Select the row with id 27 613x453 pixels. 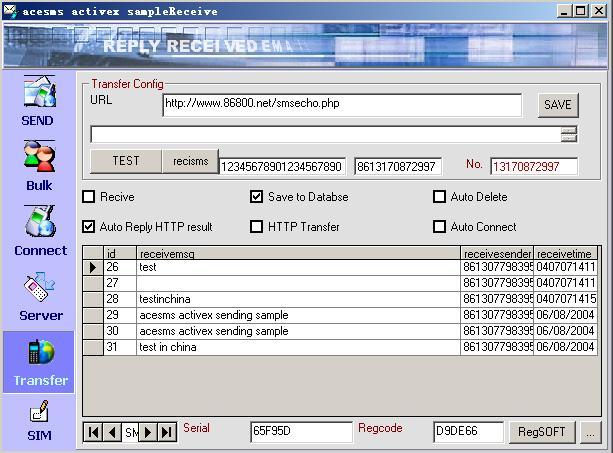tap(340, 283)
